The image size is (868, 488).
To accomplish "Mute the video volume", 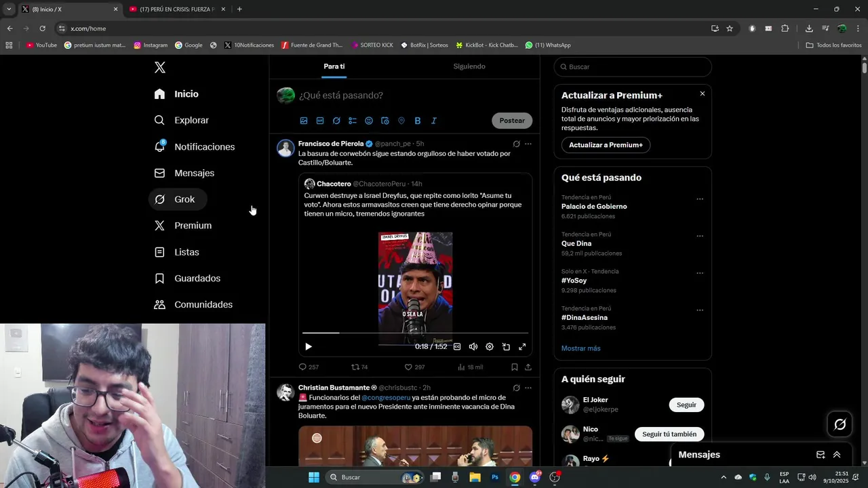I will [x=473, y=346].
